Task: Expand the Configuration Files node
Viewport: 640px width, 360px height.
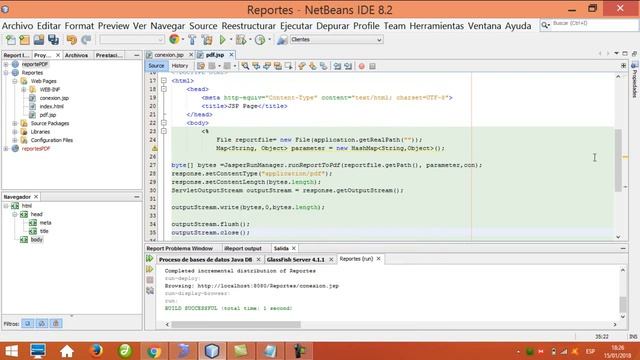Action: [x=15, y=140]
